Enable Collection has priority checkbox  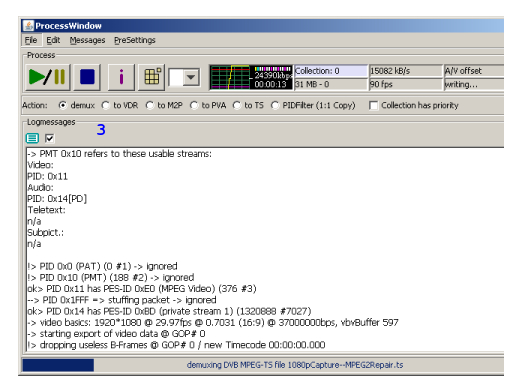(x=374, y=106)
